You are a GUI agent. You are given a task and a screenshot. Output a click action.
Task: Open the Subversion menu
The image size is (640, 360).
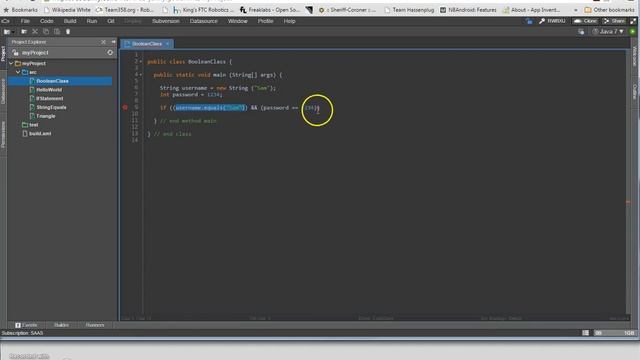[x=166, y=21]
